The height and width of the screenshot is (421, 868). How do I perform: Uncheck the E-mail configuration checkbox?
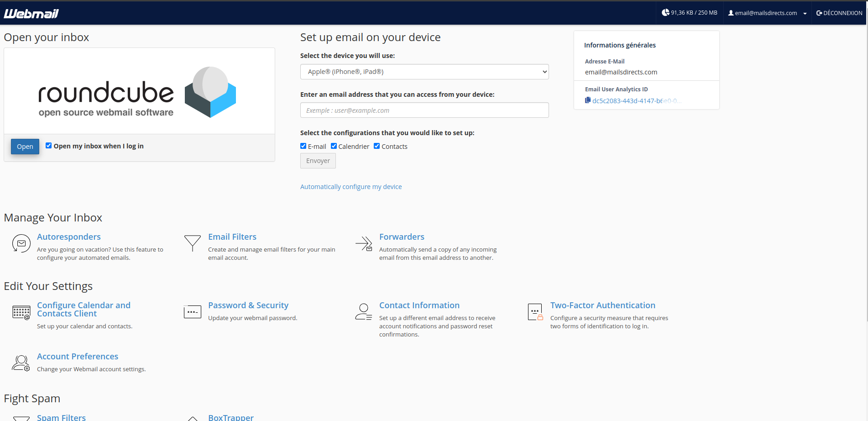pos(303,146)
